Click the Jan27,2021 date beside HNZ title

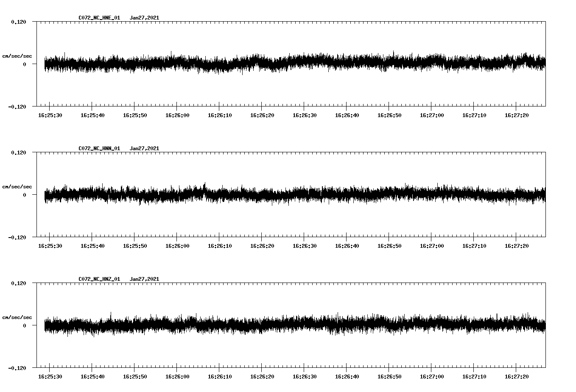coord(145,279)
